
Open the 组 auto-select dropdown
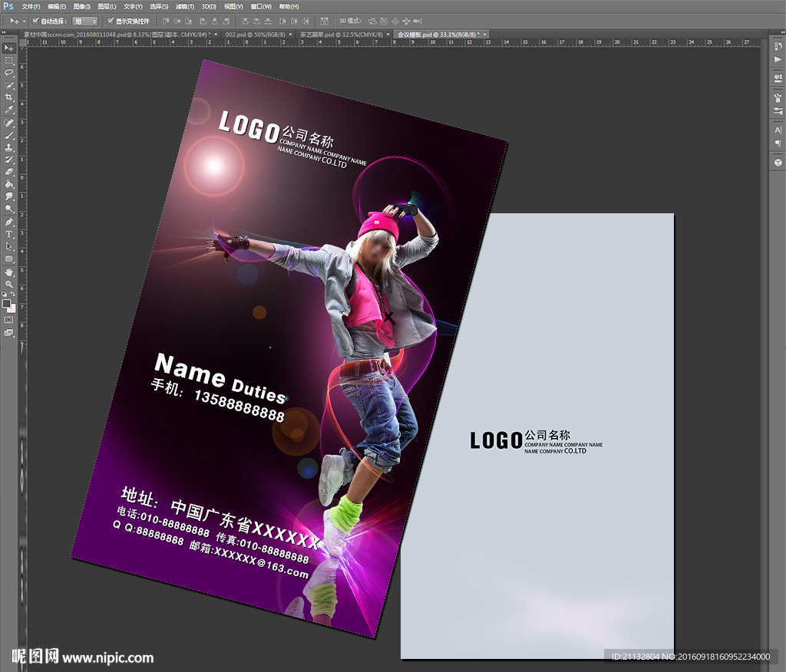pyautogui.click(x=84, y=21)
